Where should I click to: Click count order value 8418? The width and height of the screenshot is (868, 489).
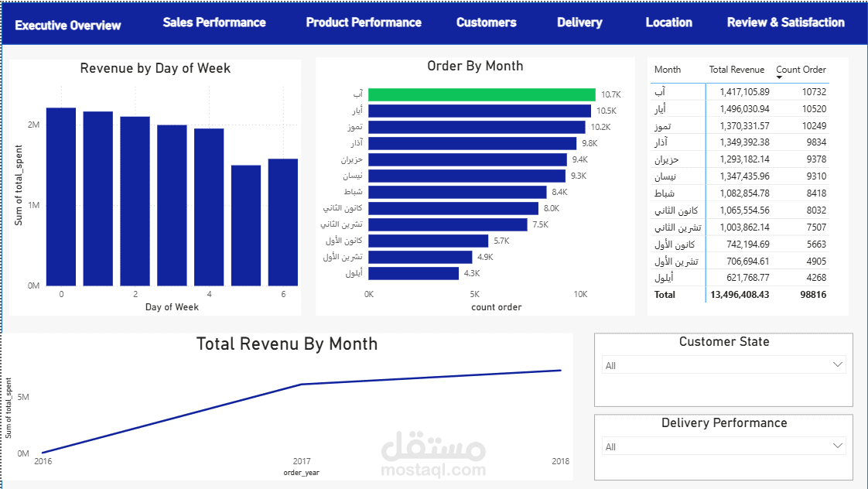[816, 193]
